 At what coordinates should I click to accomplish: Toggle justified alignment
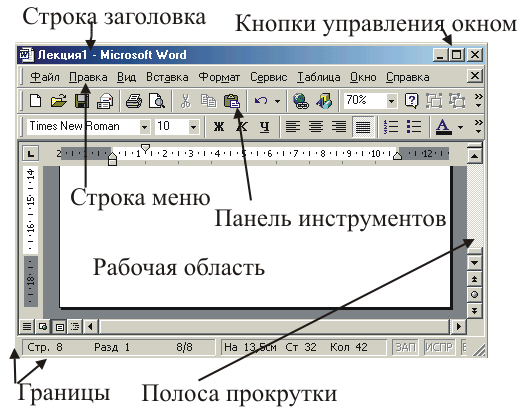(363, 127)
